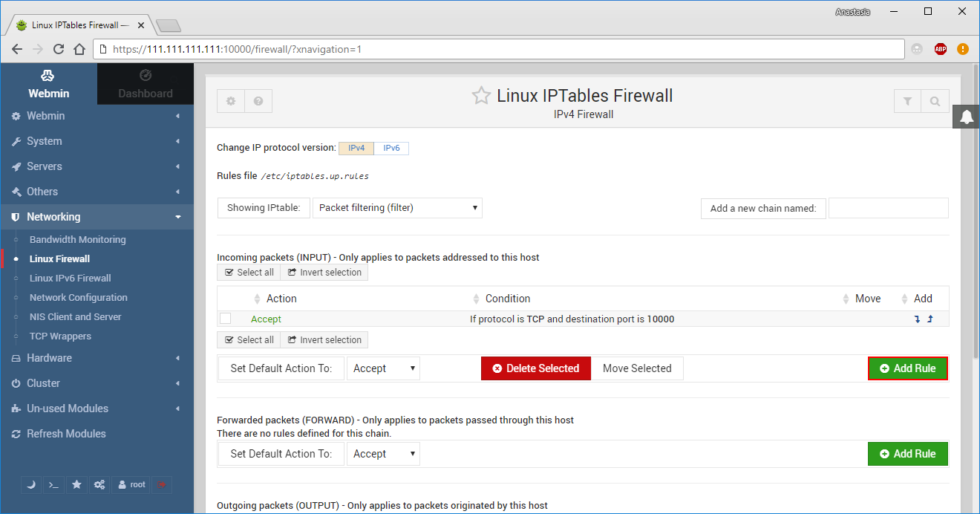Open the notifications bell icon
This screenshot has width=980, height=514.
[966, 117]
